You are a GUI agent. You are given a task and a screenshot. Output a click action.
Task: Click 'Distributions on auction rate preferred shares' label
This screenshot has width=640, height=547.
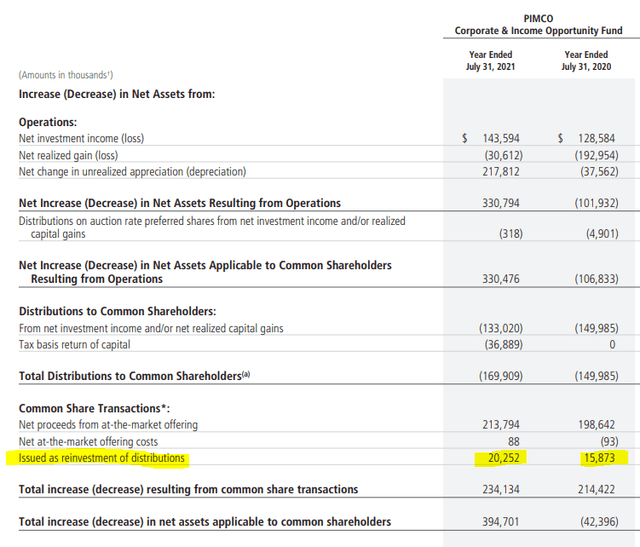click(212, 227)
